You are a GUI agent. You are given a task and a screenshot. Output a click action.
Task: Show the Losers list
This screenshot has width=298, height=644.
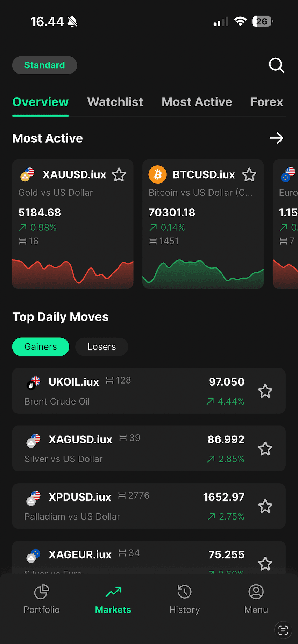(101, 346)
